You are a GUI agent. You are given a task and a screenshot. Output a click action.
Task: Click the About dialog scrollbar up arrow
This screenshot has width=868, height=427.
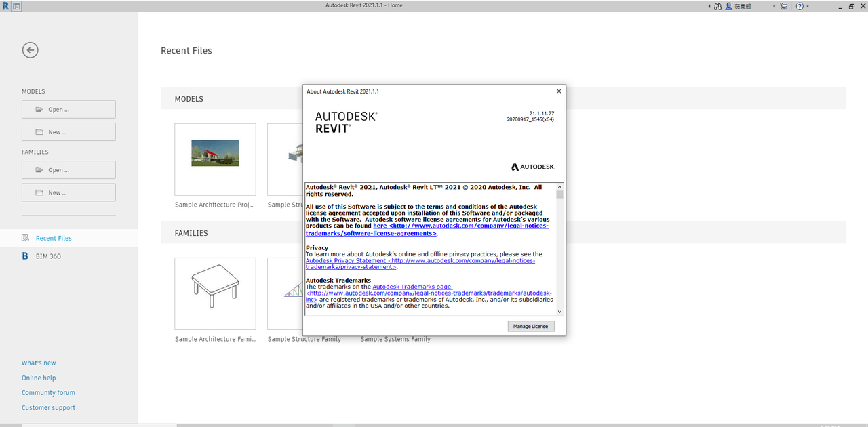click(x=559, y=186)
